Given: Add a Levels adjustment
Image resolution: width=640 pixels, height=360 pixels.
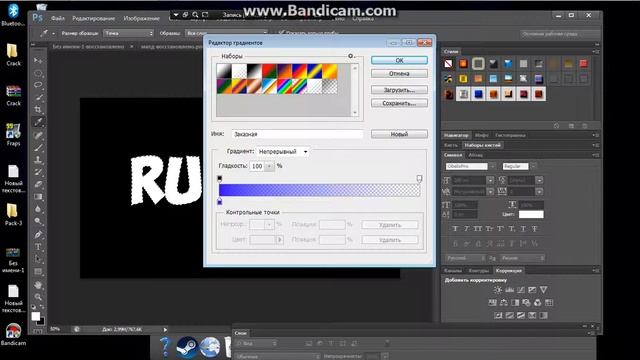Looking at the screenshot, I should tap(509, 290).
